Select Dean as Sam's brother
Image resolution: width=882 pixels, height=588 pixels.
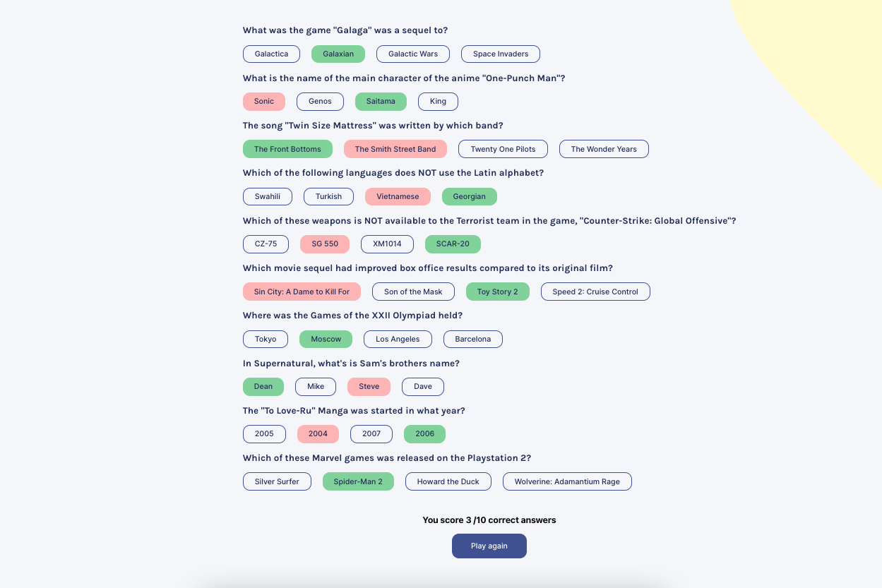point(263,386)
